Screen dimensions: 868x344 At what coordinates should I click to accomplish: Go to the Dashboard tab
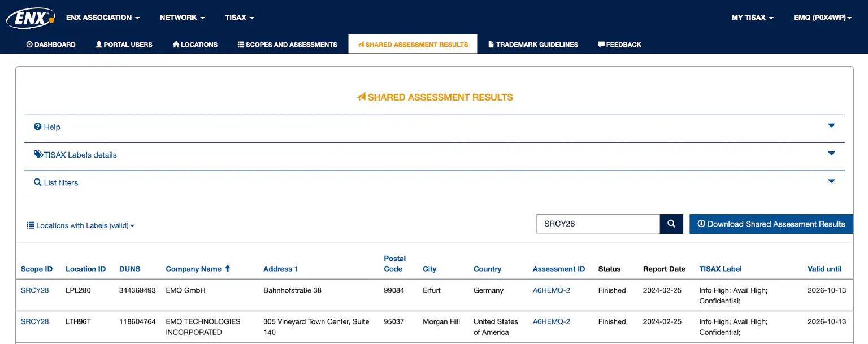click(x=51, y=45)
